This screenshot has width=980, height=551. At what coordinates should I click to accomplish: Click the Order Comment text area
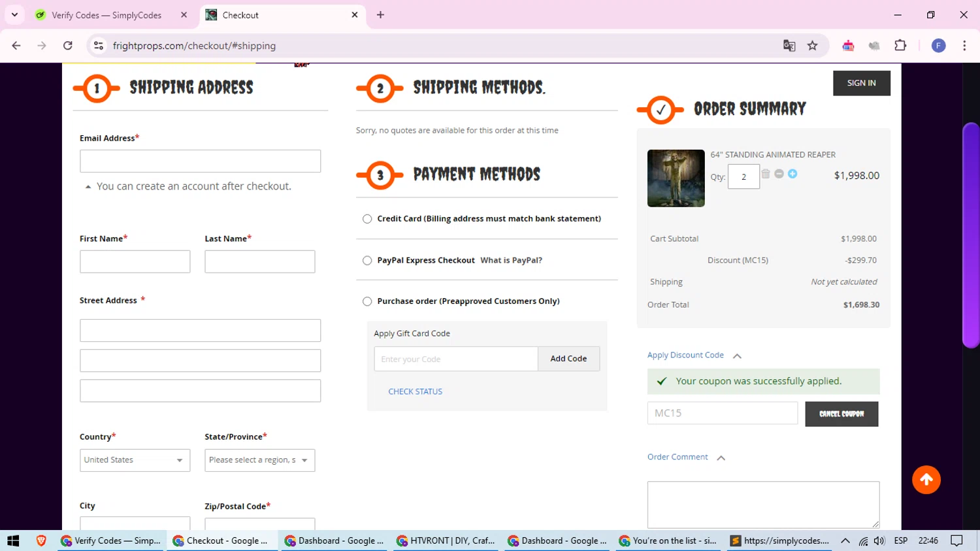coord(763,505)
